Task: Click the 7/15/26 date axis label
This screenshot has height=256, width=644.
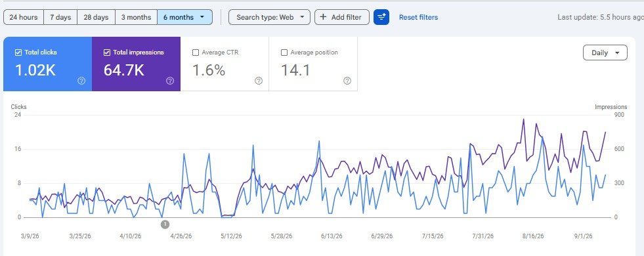Action: click(433, 236)
